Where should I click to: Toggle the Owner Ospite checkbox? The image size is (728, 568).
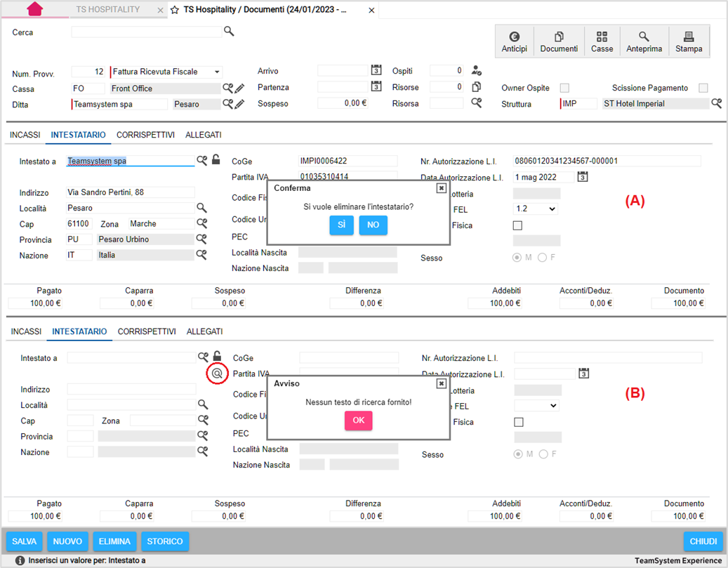tap(564, 88)
